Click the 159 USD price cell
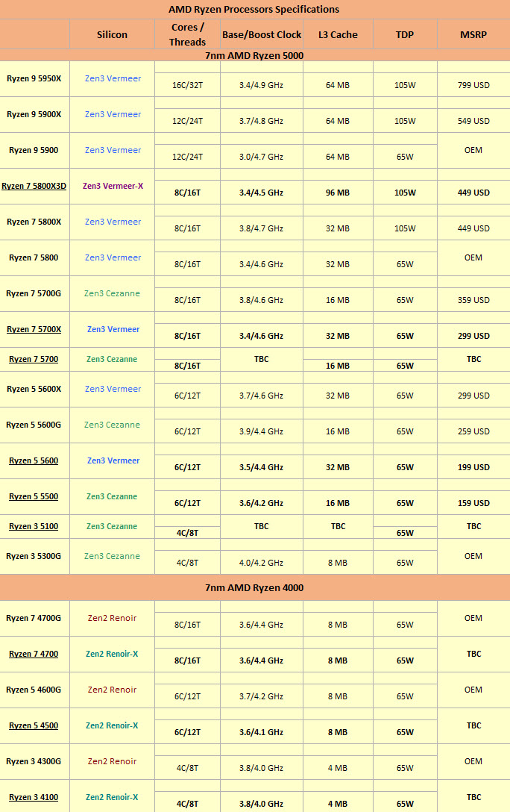This screenshot has height=812, width=510. pos(473,503)
